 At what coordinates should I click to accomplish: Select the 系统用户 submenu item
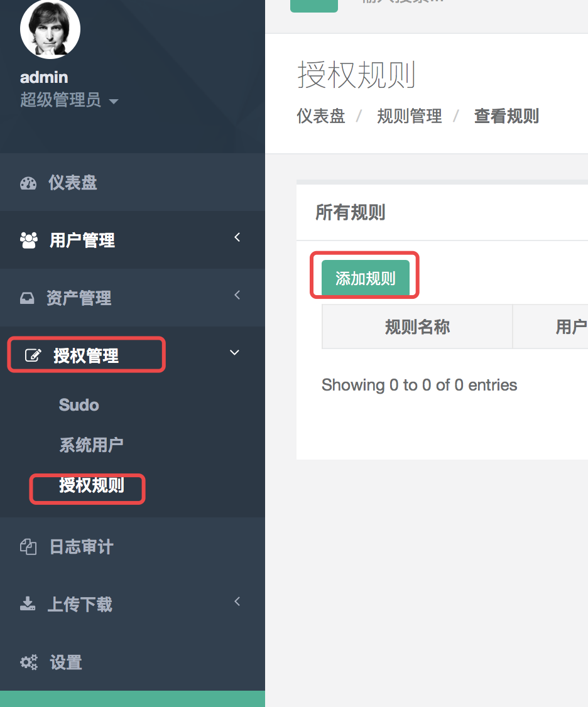[x=91, y=445]
